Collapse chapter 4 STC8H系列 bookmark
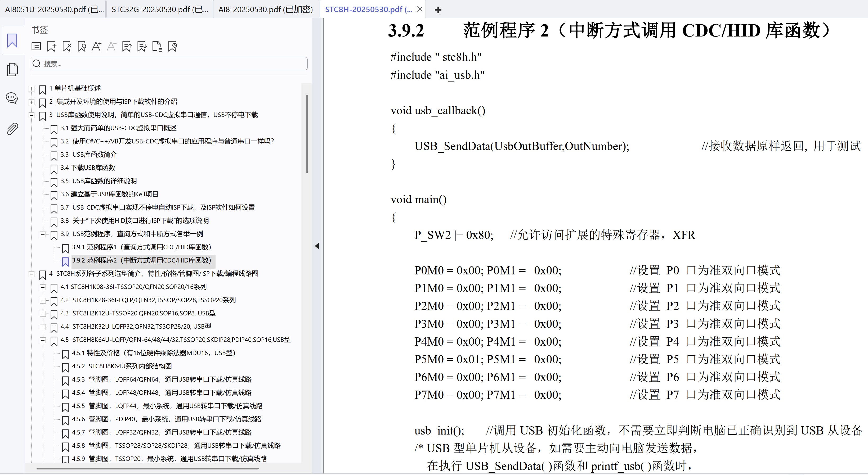Screen dimensions: 868x475 coord(31,274)
